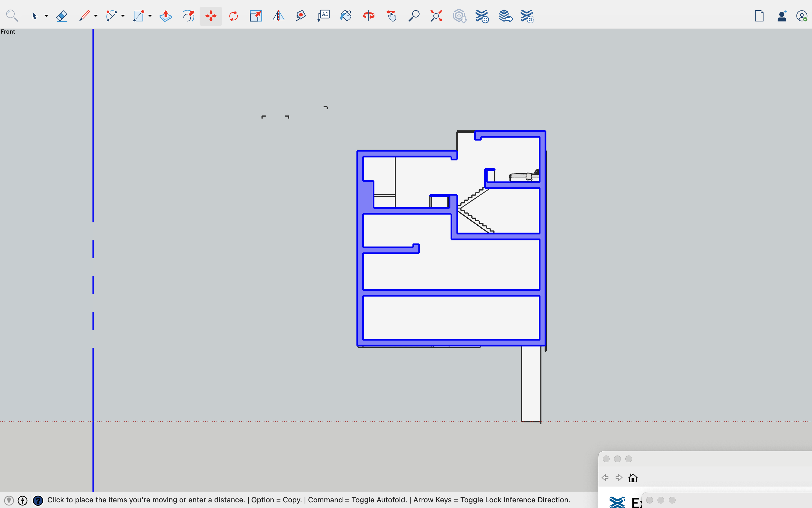Click the add collaborator person icon

pyautogui.click(x=782, y=16)
